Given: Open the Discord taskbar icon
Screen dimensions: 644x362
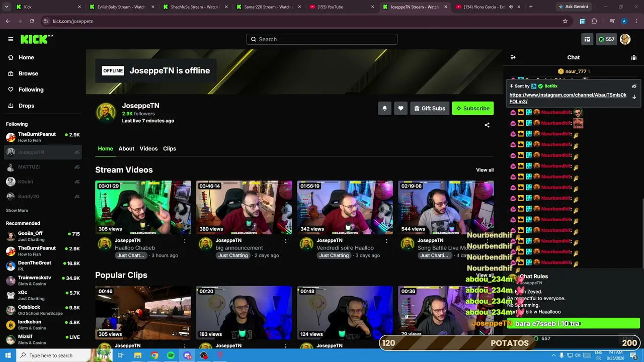Looking at the screenshot, I should (x=187, y=355).
